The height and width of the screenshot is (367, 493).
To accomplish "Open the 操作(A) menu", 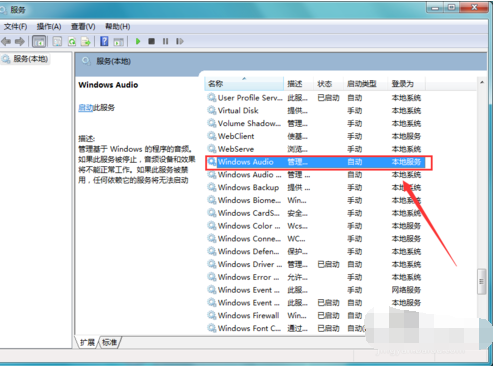I will coord(49,26).
